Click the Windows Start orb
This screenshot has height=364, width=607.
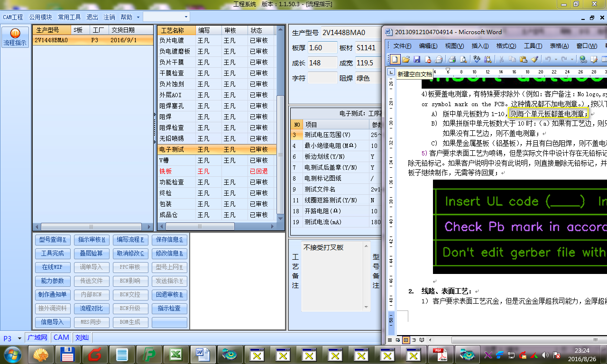[13, 354]
